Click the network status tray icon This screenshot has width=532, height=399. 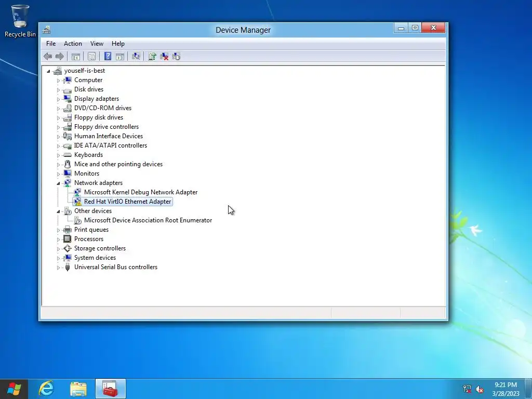coord(467,389)
